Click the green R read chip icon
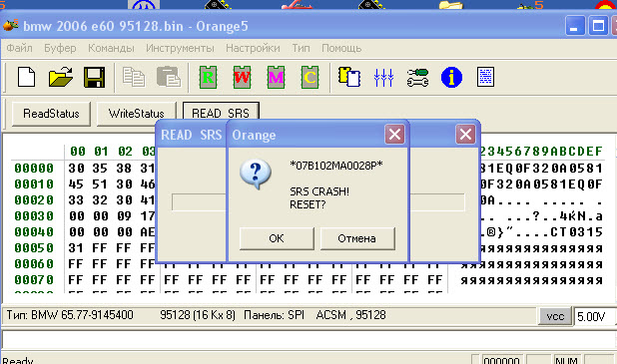This screenshot has height=364, width=617. tap(208, 77)
